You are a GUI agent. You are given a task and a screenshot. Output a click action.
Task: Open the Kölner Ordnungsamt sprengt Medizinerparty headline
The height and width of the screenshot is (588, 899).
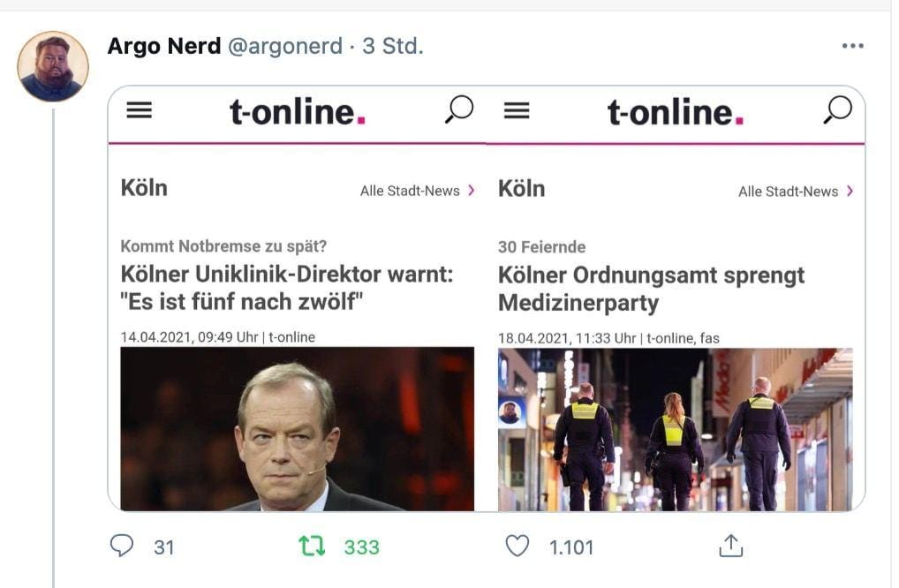click(x=650, y=289)
